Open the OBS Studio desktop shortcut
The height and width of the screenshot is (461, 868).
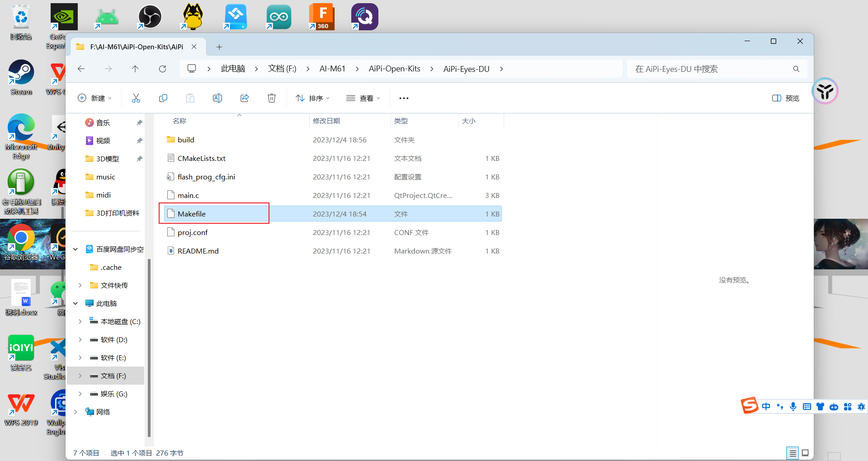150,17
